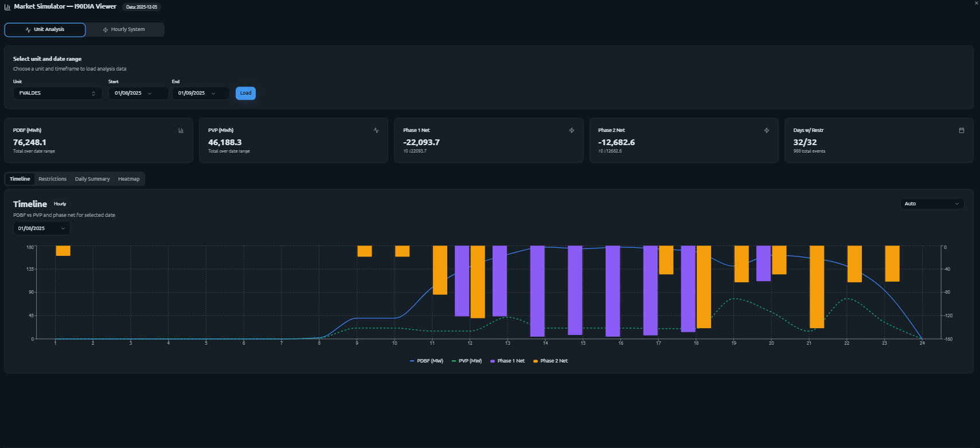Open the Unit FVALDES dropdown

[57, 93]
